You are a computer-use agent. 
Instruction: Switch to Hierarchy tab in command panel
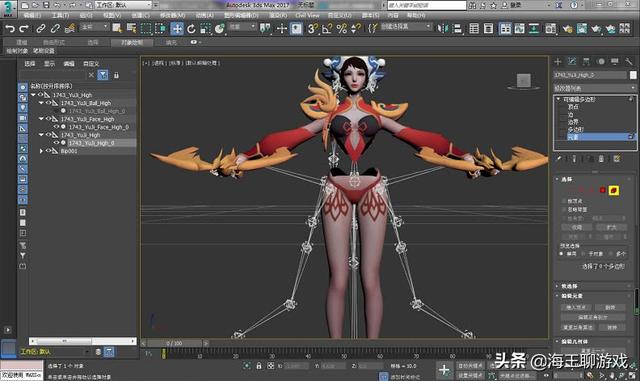587,62
